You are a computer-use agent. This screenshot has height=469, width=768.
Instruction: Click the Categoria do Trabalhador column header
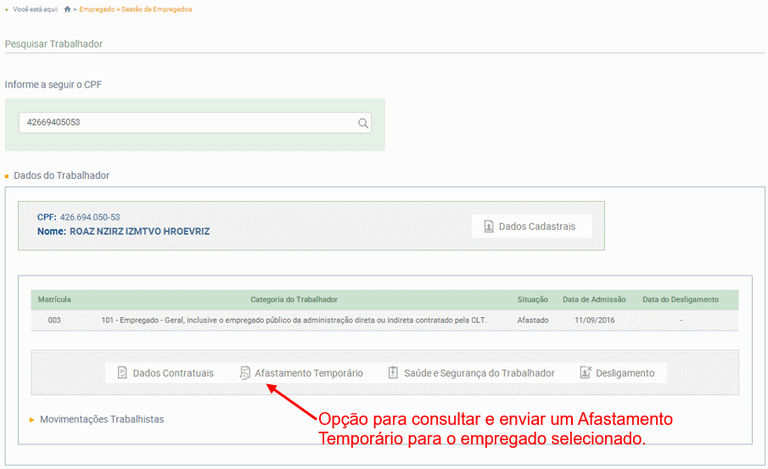coord(293,300)
